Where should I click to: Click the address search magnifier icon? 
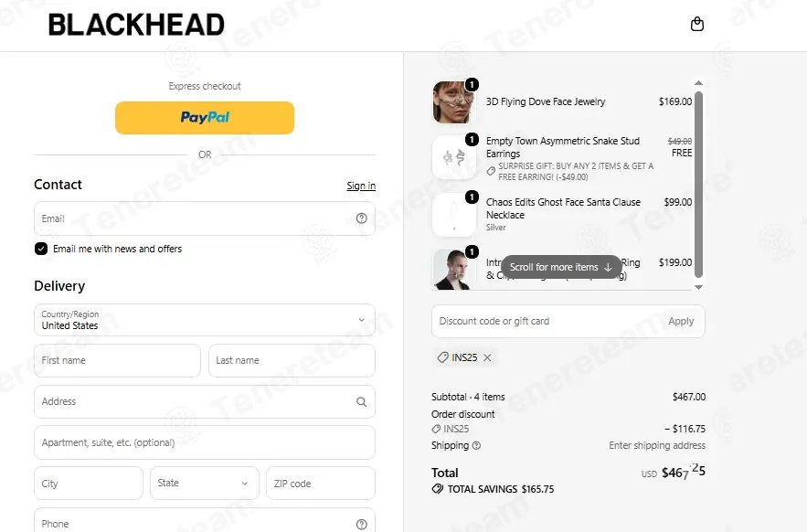[362, 401]
